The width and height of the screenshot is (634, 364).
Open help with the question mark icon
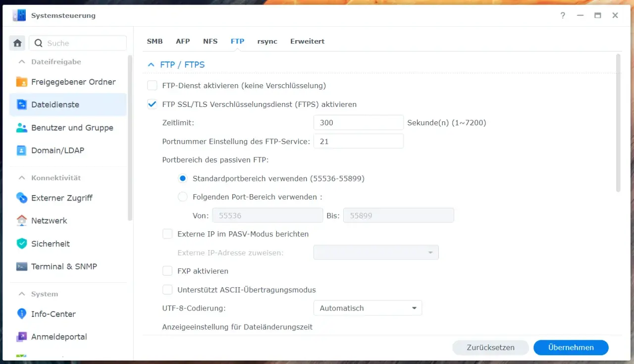(563, 15)
